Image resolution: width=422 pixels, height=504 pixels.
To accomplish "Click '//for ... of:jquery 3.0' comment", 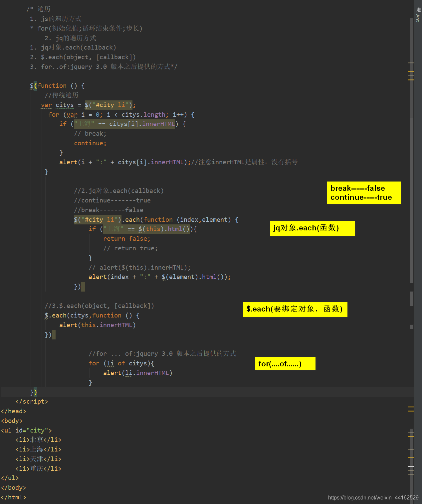I will 162,354.
